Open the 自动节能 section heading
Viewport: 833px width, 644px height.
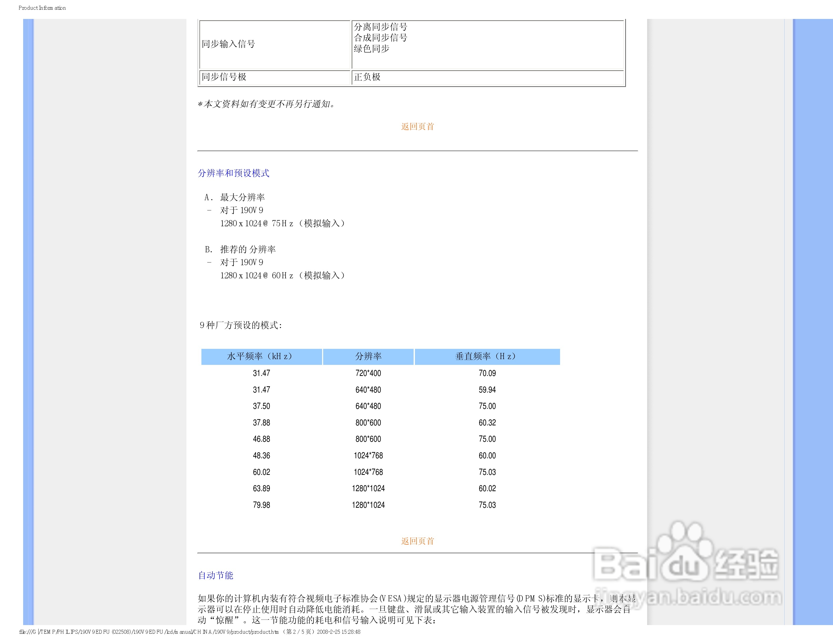216,575
